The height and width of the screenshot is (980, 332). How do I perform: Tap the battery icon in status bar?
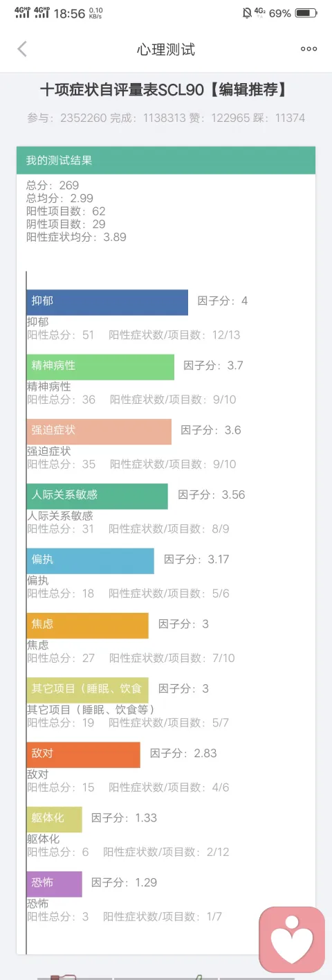pos(304,13)
